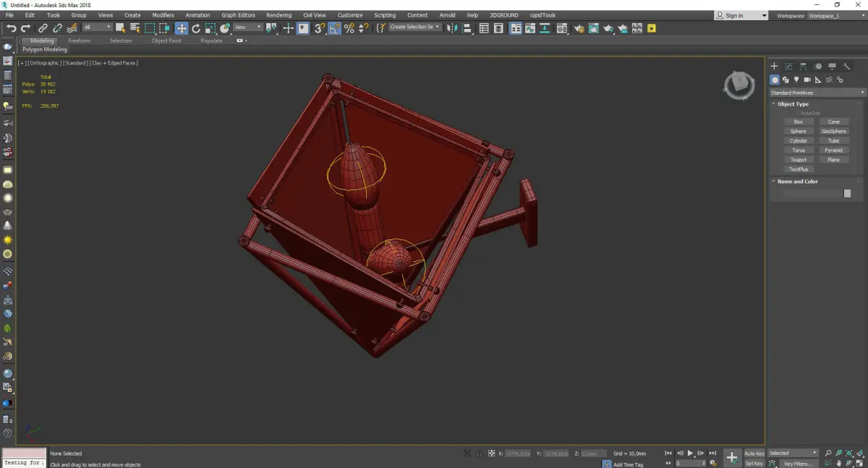The width and height of the screenshot is (868, 468).
Task: Toggle 3D Snaps on toolbar
Action: coord(319,28)
